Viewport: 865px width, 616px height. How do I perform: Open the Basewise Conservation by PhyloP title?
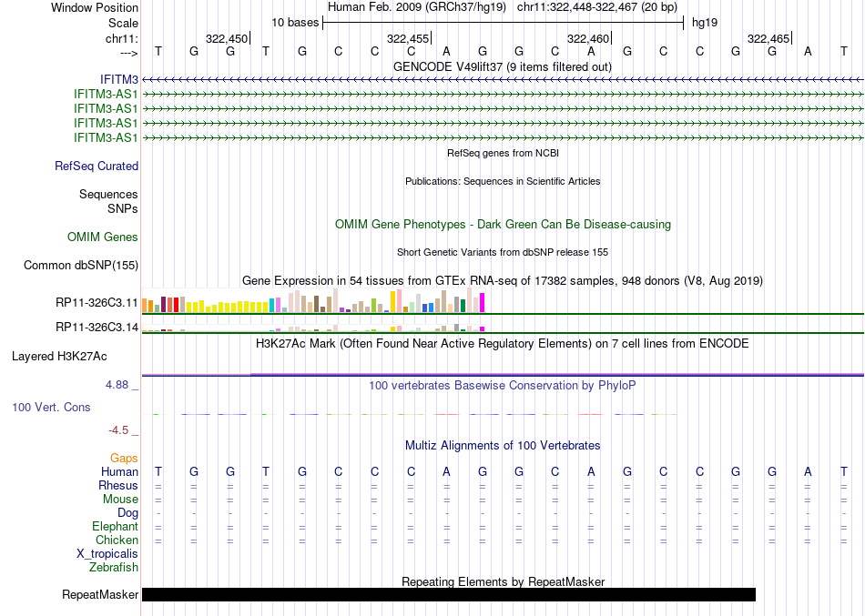click(x=502, y=386)
